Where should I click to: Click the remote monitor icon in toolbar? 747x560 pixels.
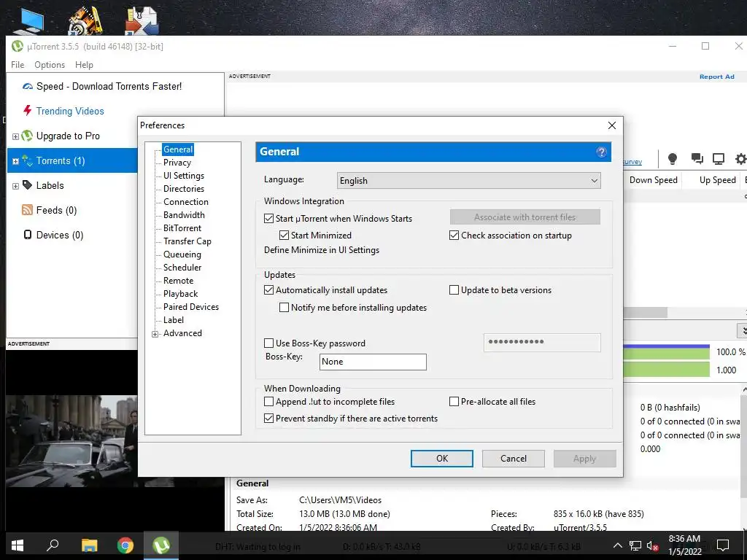[719, 158]
